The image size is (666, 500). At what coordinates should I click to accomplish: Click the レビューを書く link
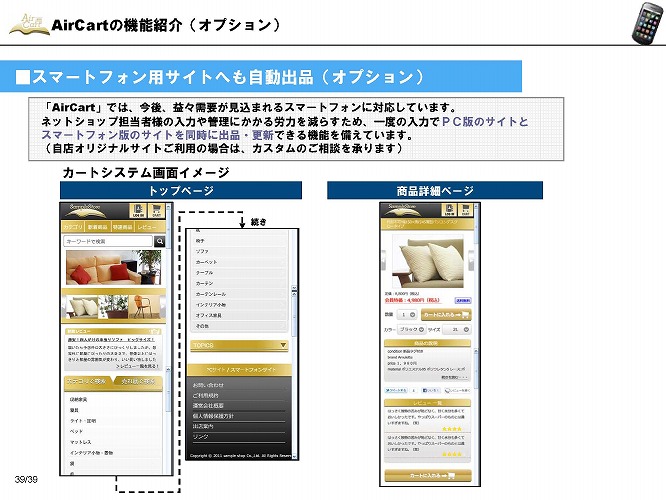click(x=457, y=390)
